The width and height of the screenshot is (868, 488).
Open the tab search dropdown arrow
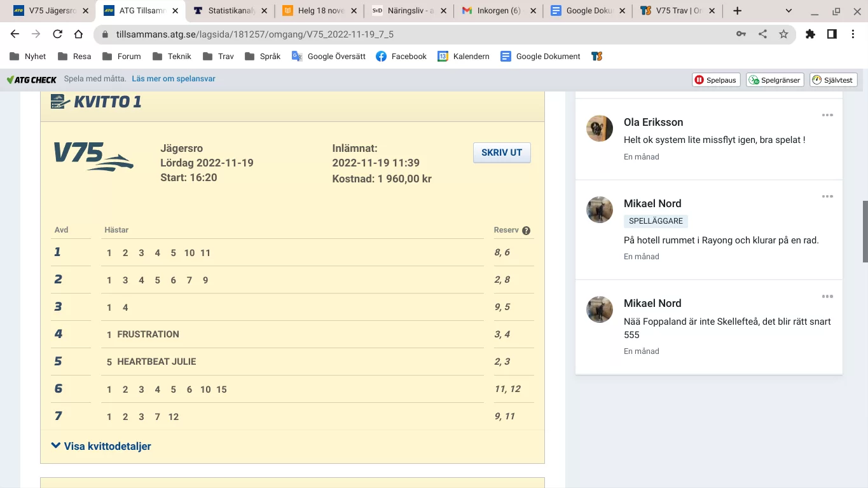[x=789, y=11]
